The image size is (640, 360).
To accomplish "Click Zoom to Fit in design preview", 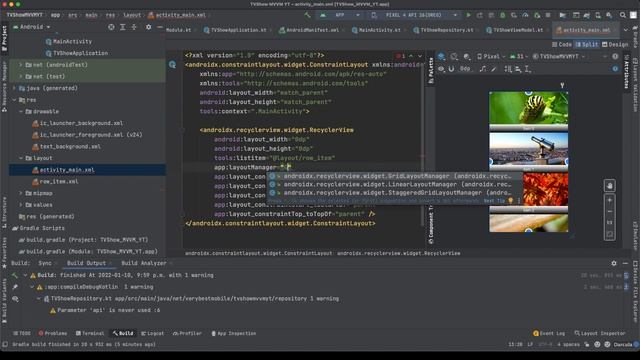I will [x=609, y=234].
